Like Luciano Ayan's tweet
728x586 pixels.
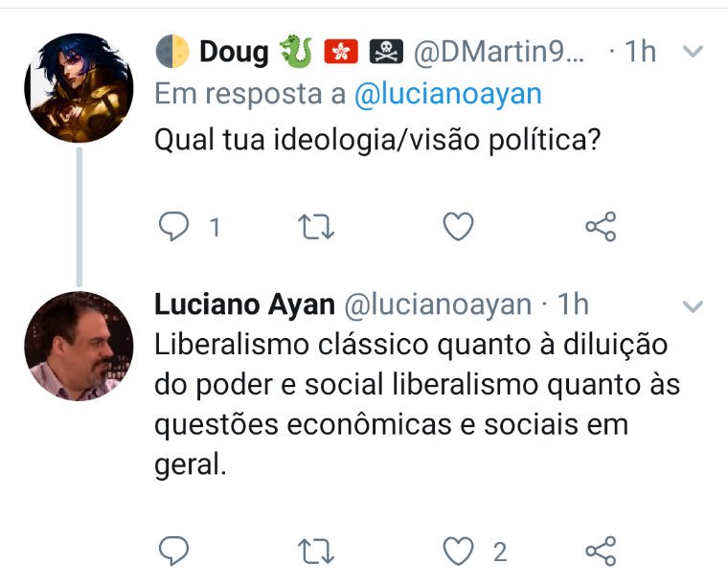click(461, 551)
